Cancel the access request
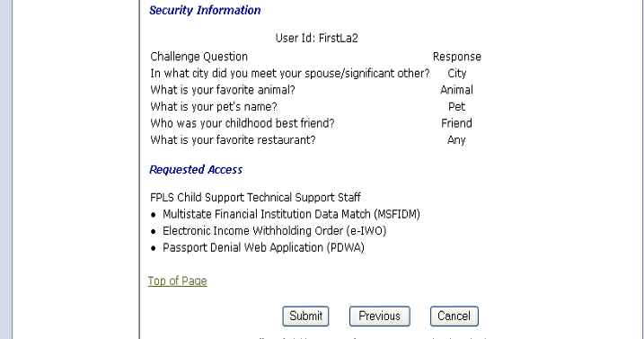This screenshot has height=339, width=644. pos(454,316)
